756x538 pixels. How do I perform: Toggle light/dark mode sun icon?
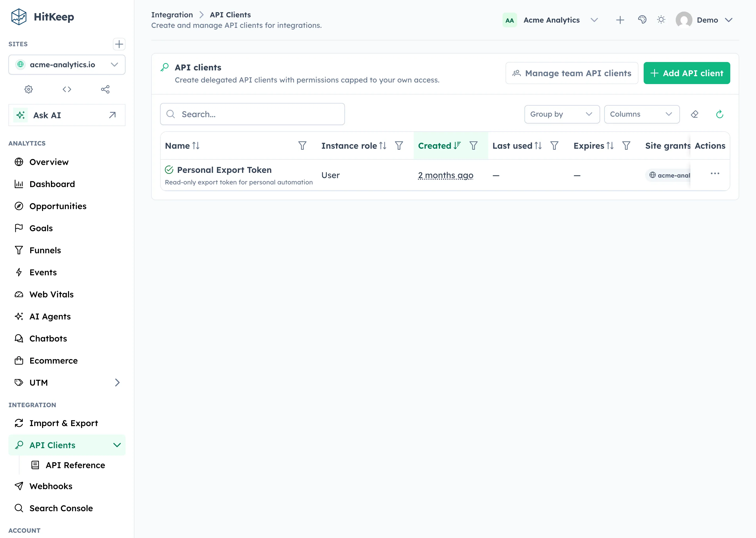[661, 20]
